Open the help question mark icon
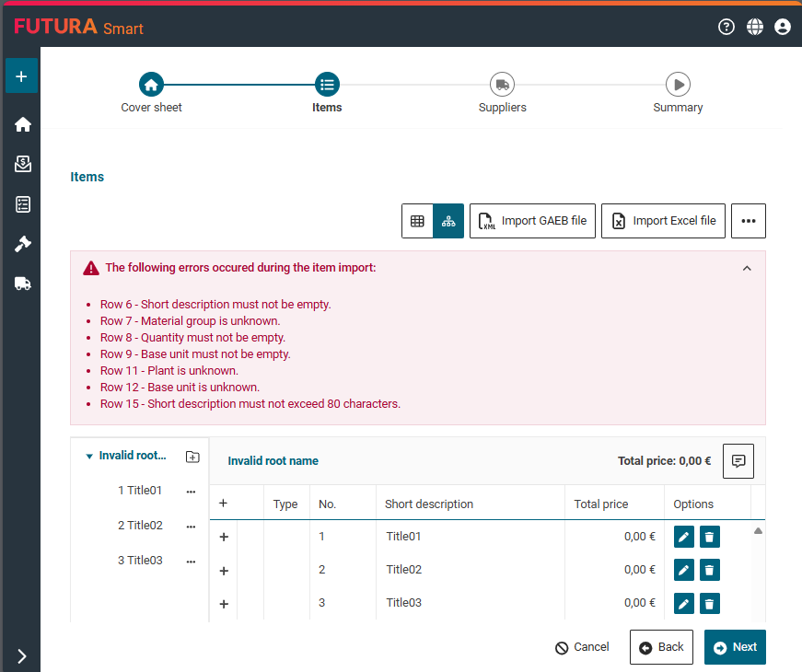This screenshot has width=802, height=672. [x=726, y=27]
